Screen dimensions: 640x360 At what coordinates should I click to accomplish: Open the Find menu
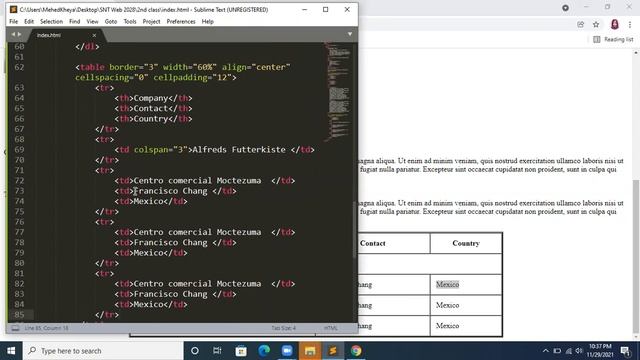(75, 22)
